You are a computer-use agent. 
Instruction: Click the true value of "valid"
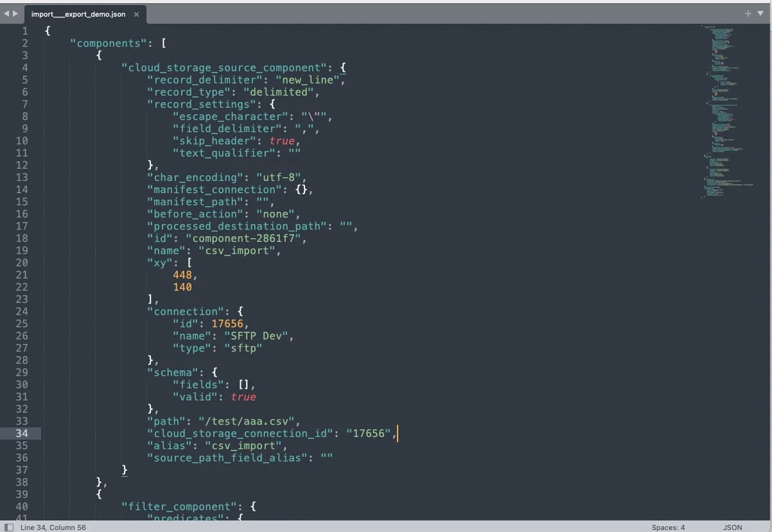point(243,397)
